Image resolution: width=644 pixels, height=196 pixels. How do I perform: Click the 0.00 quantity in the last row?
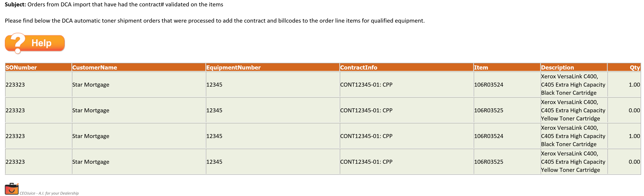point(634,162)
